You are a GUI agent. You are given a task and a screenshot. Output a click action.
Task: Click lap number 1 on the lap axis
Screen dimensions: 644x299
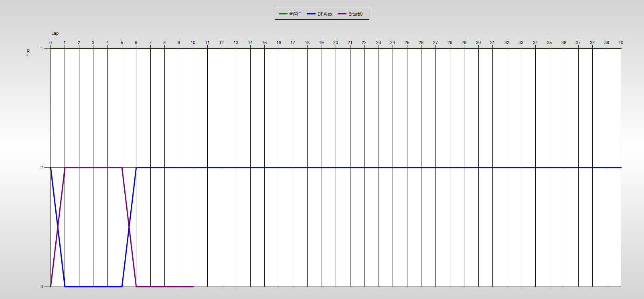65,42
